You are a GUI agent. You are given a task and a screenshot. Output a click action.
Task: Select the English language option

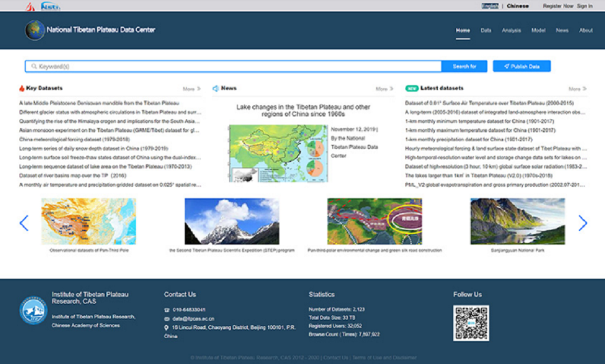pyautogui.click(x=490, y=6)
